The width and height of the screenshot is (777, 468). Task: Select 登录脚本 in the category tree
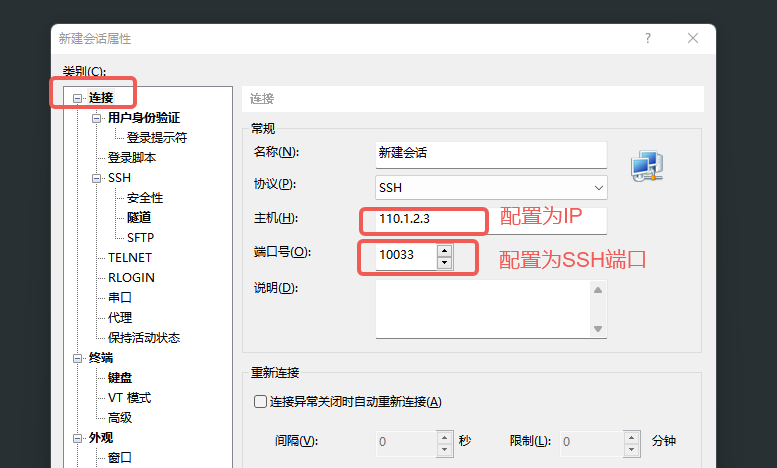click(x=132, y=158)
